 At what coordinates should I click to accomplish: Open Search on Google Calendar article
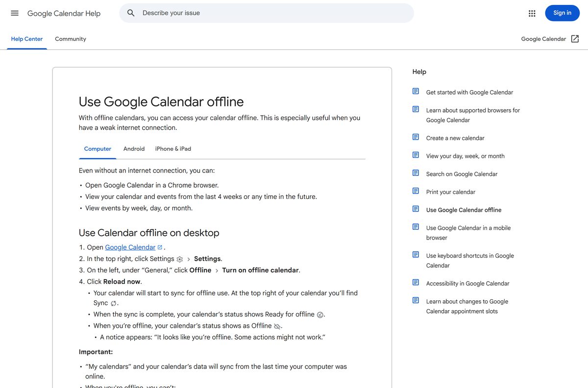point(462,174)
